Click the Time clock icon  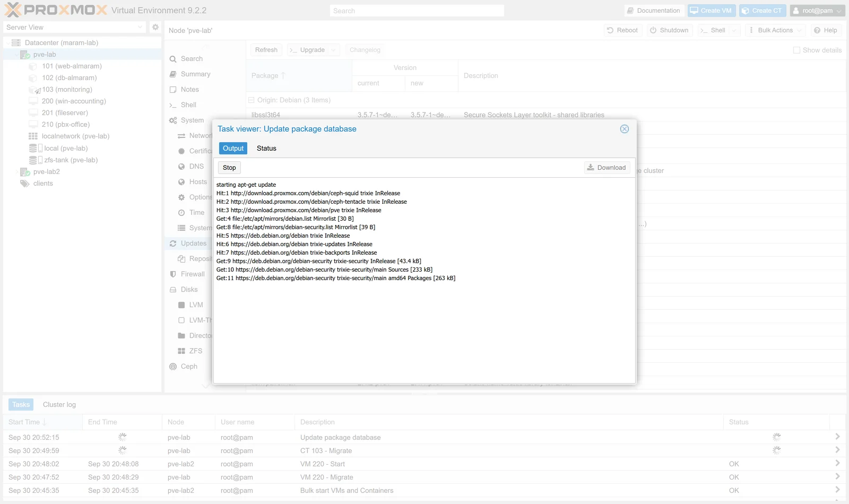pyautogui.click(x=181, y=213)
